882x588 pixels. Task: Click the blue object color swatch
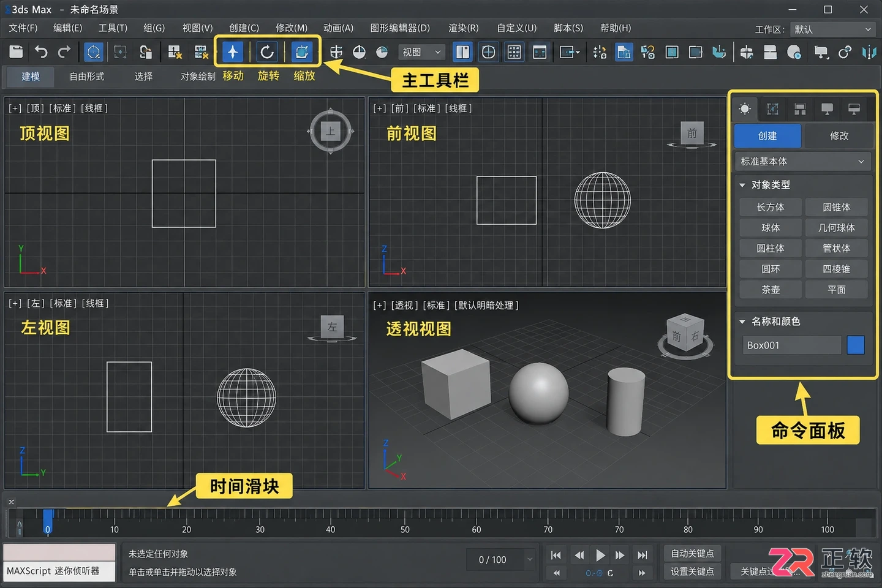pyautogui.click(x=856, y=345)
